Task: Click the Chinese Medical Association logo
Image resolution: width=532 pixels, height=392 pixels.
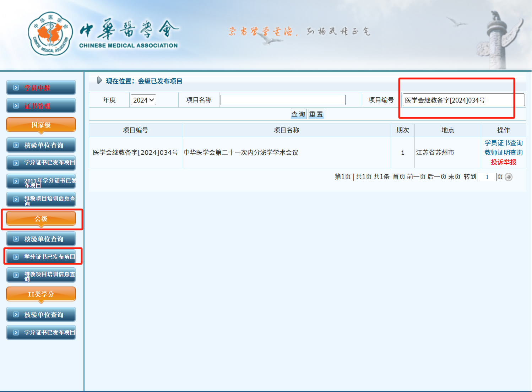Action: coord(50,33)
